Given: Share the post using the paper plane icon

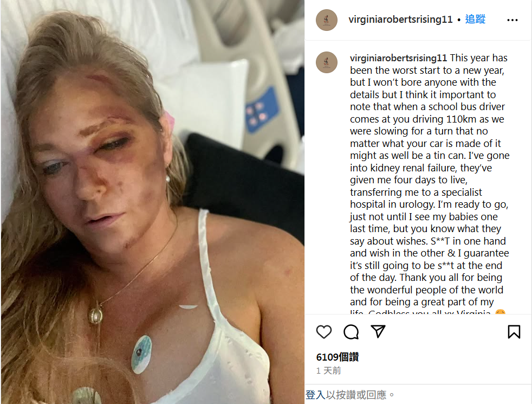Looking at the screenshot, I should (x=378, y=331).
